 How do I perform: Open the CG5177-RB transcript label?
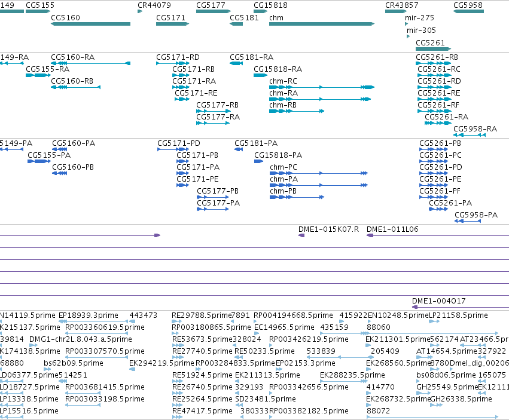click(x=217, y=105)
